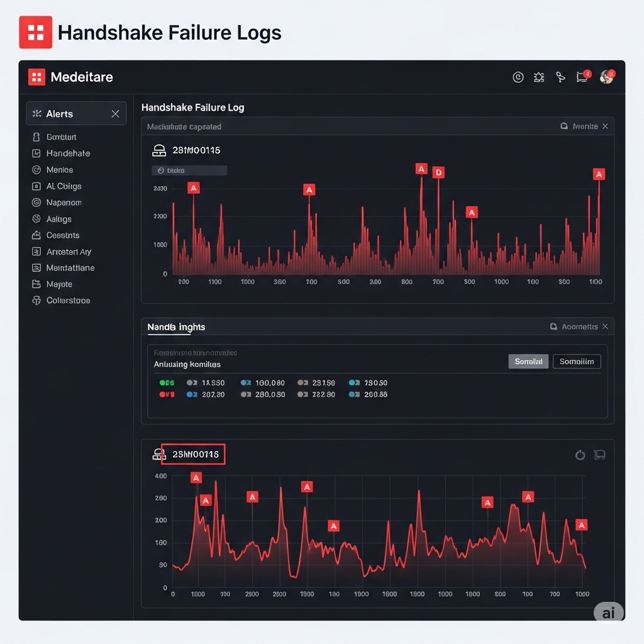This screenshot has width=644, height=644.
Task: Open the clock history icon in header
Action: click(518, 77)
